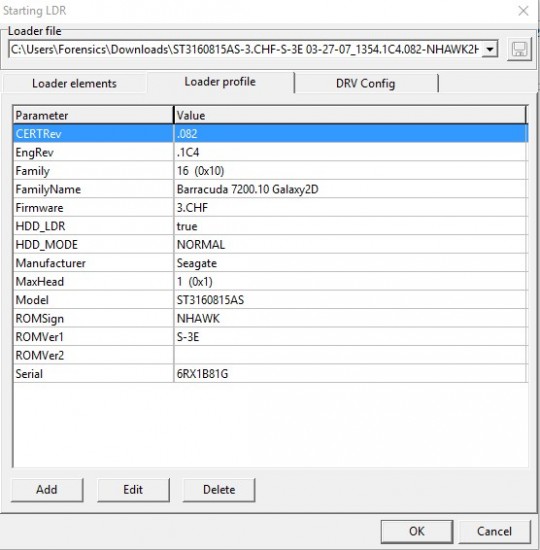Click the S-3E value cell
The width and height of the screenshot is (540, 550).
pyautogui.click(x=351, y=337)
